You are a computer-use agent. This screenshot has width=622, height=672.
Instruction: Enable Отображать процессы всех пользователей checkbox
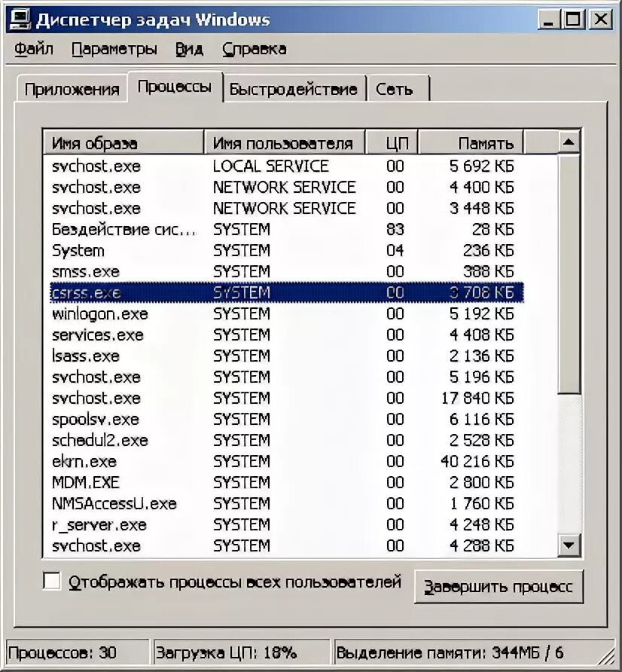tap(52, 582)
